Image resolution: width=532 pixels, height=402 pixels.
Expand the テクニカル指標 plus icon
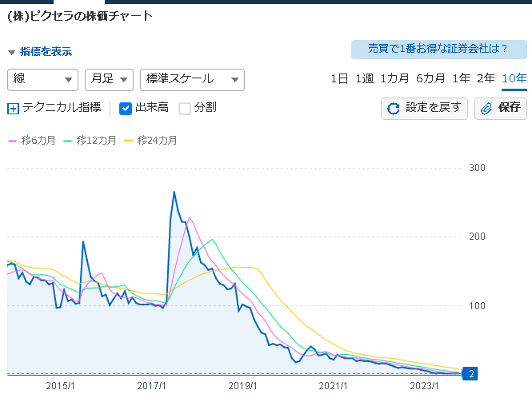pos(13,109)
